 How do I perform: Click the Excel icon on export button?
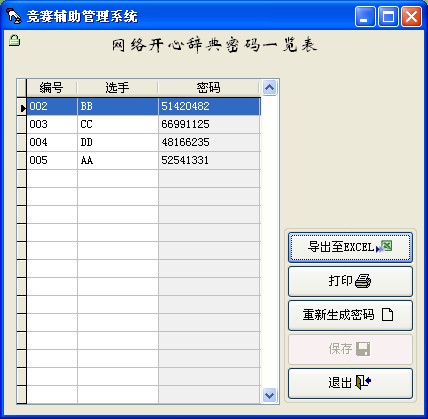(x=384, y=247)
